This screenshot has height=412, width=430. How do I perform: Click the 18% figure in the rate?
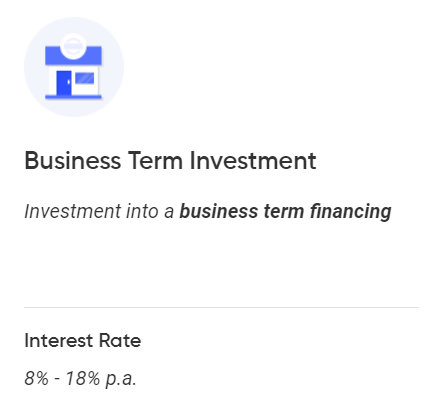82,378
